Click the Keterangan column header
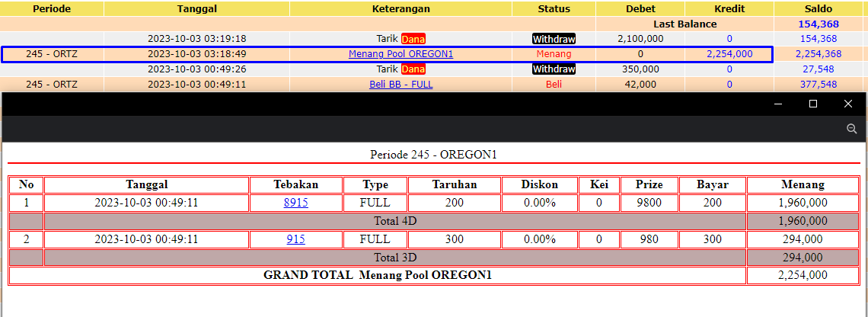Screen dimensions: 868x317 click(400, 9)
